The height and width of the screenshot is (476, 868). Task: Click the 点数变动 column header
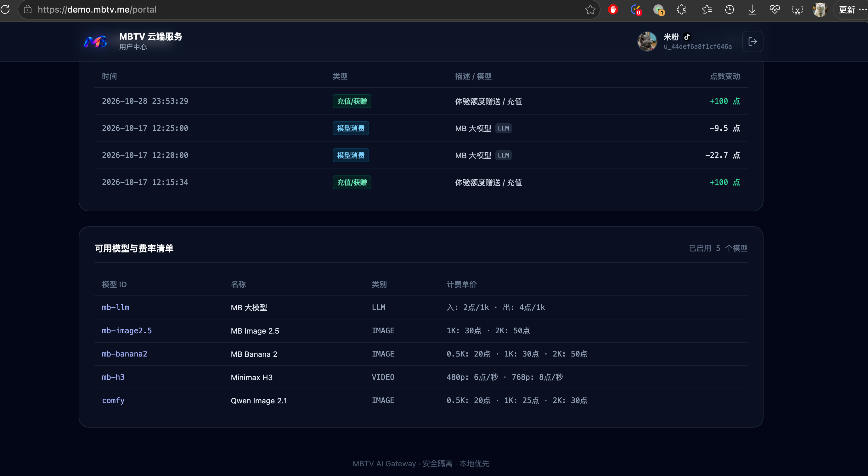coord(725,76)
